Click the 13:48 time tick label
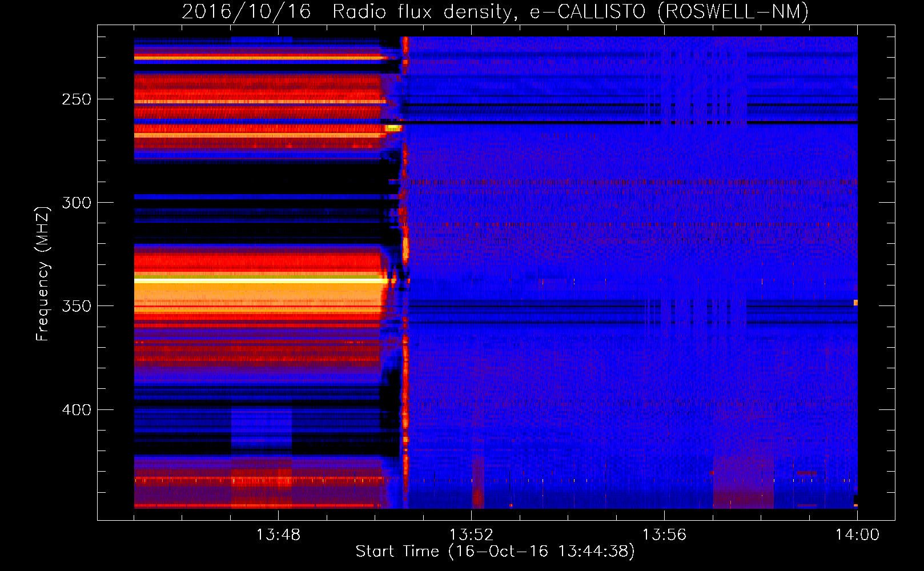 point(278,535)
